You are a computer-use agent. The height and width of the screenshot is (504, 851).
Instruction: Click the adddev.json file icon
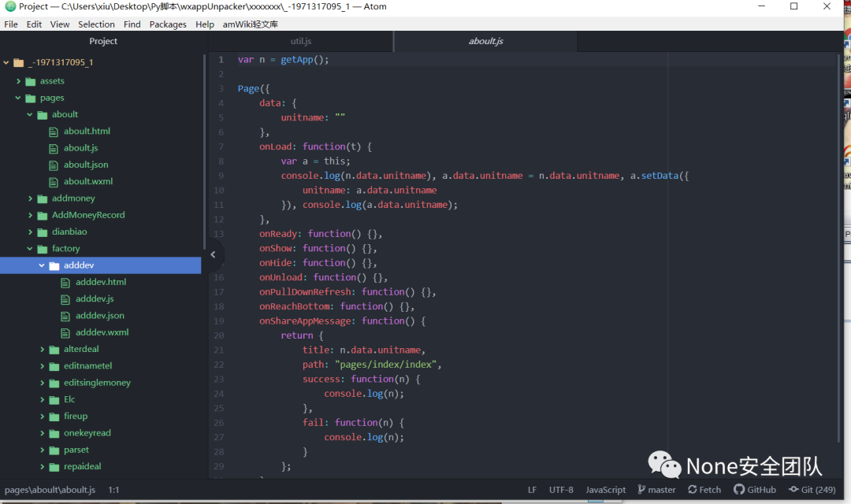65,317
